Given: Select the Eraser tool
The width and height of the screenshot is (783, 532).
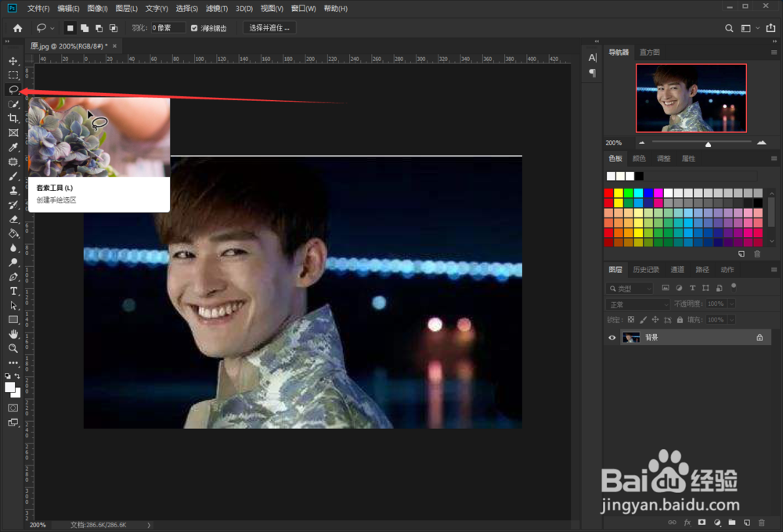Looking at the screenshot, I should 13,219.
